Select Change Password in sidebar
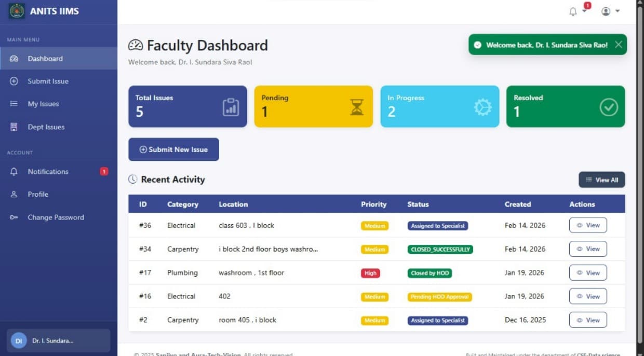Viewport: 644px width, 356px height. (x=59, y=217)
